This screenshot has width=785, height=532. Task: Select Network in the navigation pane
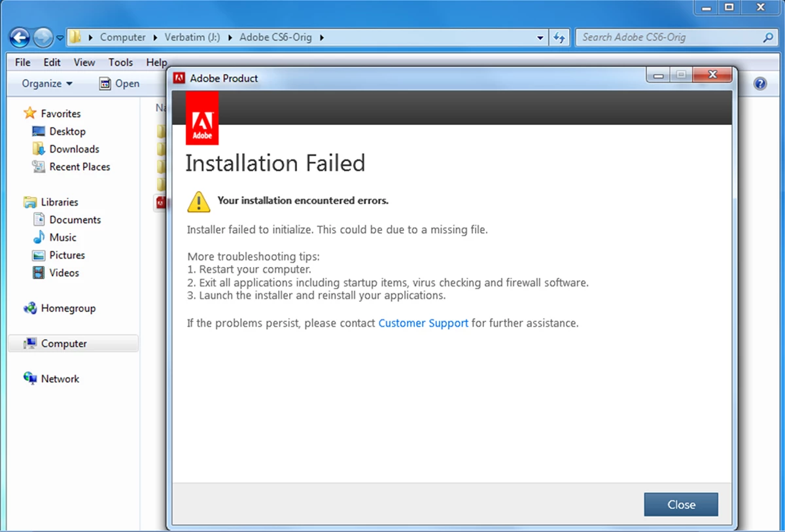(x=60, y=379)
